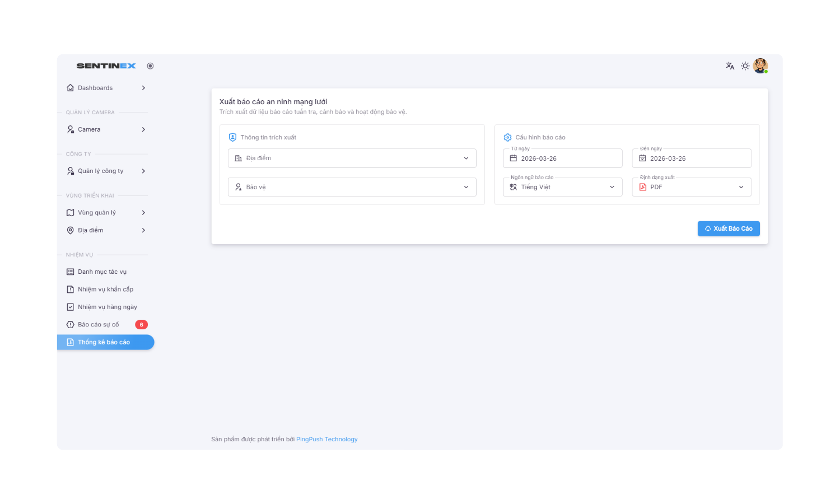The width and height of the screenshot is (840, 504).
Task: Open Nhiệm vụ khẩn cấp menu item
Action: point(105,290)
